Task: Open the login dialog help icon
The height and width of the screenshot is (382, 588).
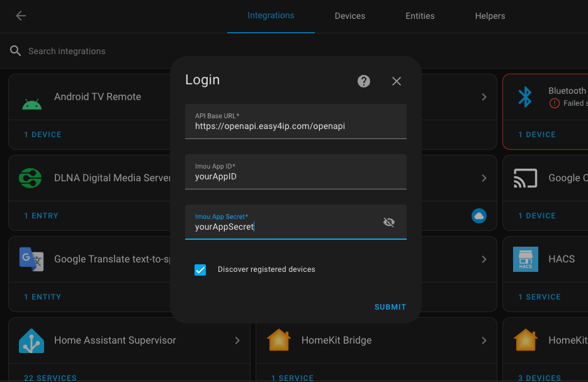Action: click(364, 81)
